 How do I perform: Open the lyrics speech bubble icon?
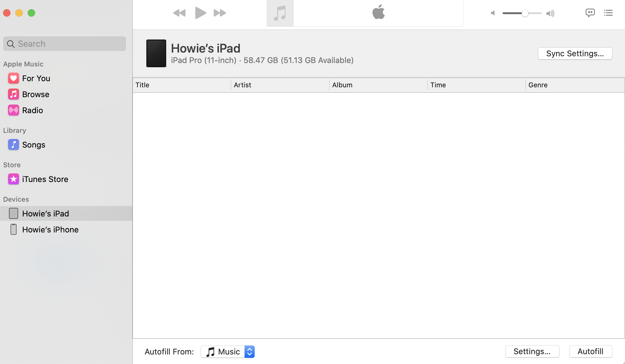click(590, 13)
